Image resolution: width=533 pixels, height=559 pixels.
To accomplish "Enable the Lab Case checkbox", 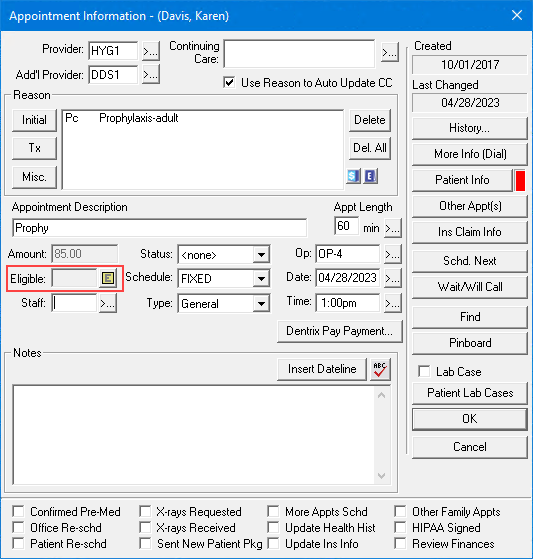I will (x=424, y=371).
